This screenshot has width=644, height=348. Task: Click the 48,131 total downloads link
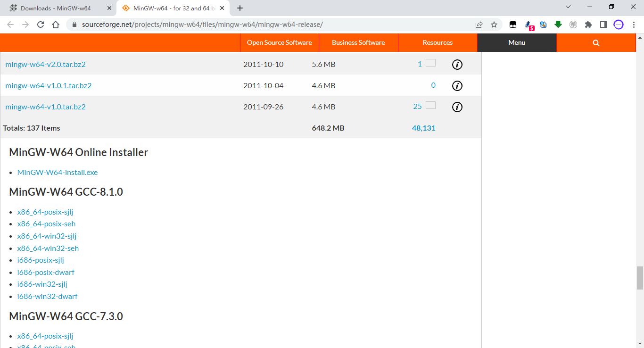point(424,128)
